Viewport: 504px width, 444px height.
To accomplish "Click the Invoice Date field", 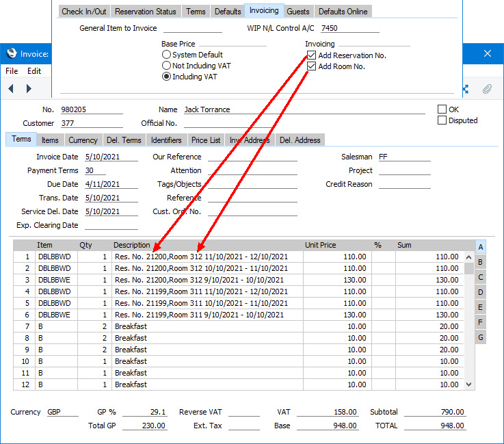I will [111, 157].
